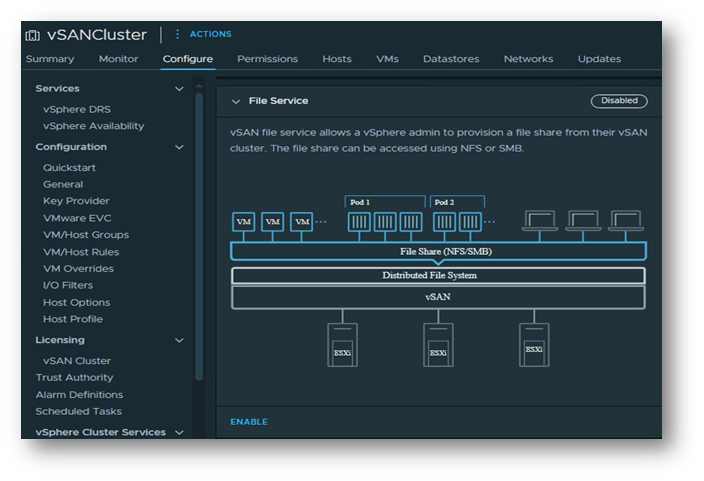Screen dimensions: 704x481
Task: Select vSphere DRS in sidebar
Action: click(77, 110)
